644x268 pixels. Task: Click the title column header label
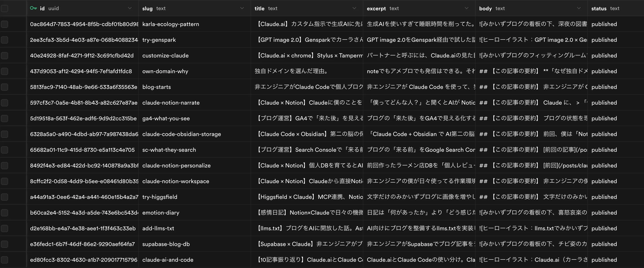[259, 9]
